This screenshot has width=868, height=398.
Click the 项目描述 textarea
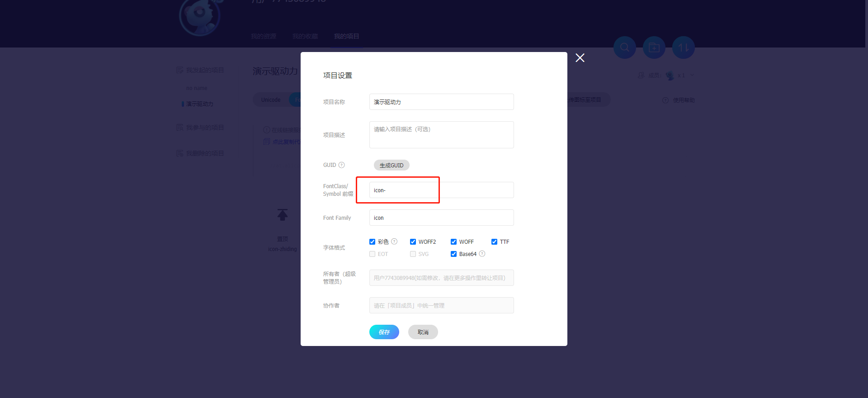tap(442, 135)
